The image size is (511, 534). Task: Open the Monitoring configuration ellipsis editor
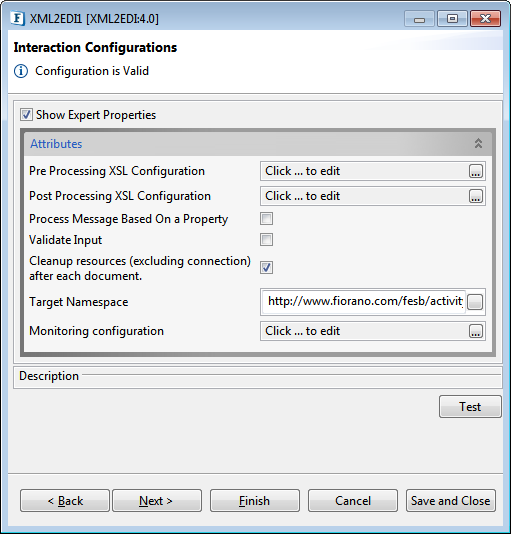point(476,331)
